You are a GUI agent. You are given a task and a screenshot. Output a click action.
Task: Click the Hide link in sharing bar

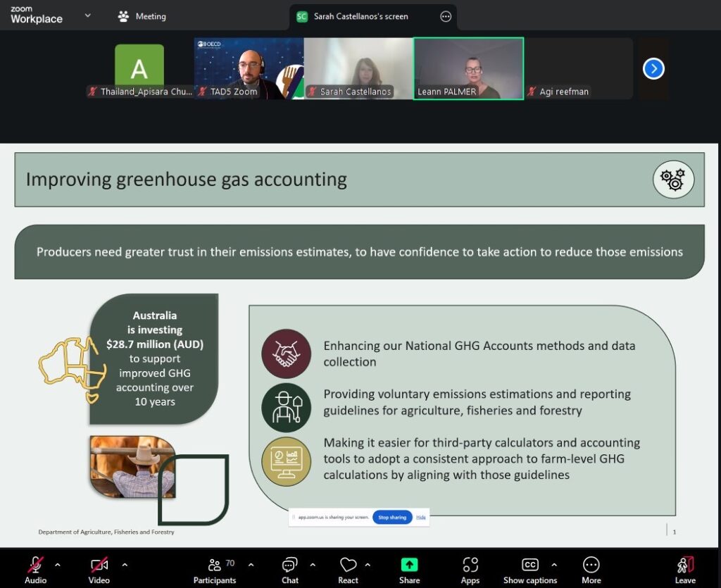pos(421,518)
